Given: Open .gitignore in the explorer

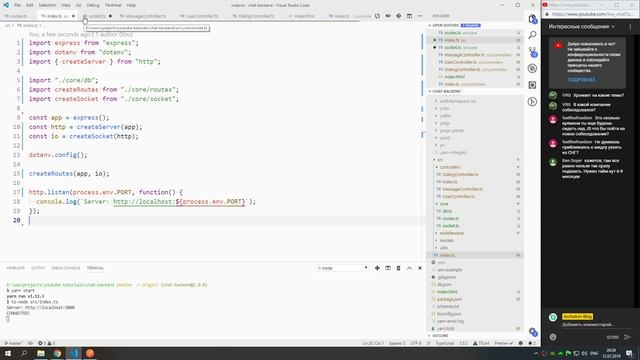Looking at the screenshot, I should 476,277.
